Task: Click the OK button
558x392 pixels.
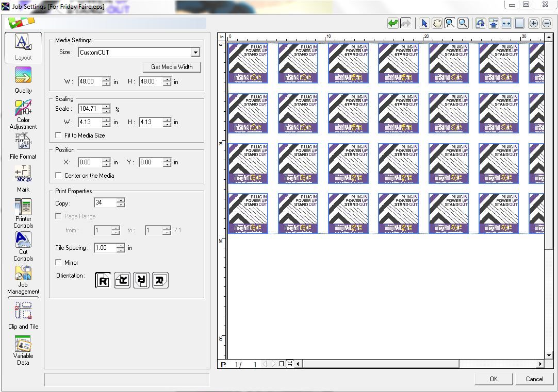Action: coord(494,379)
